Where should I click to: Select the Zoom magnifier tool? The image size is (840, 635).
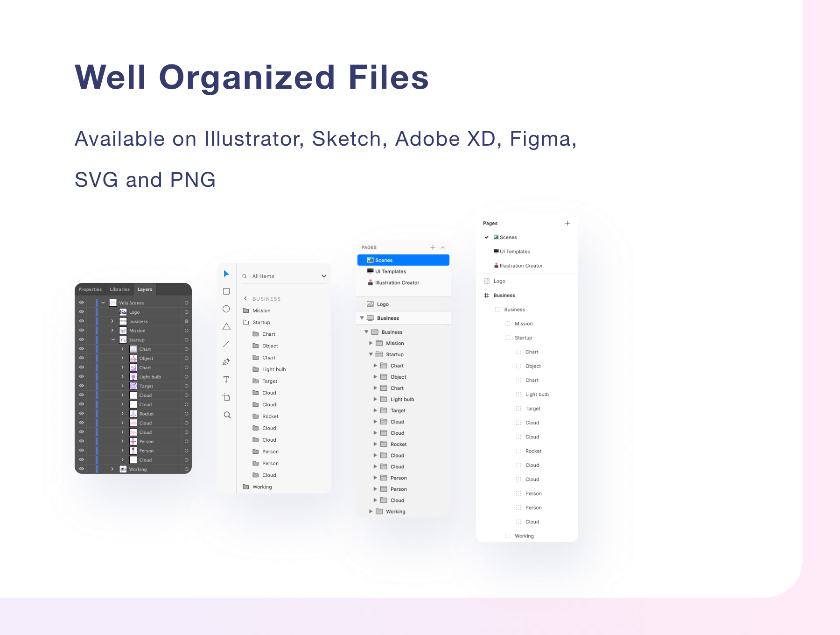point(227,415)
